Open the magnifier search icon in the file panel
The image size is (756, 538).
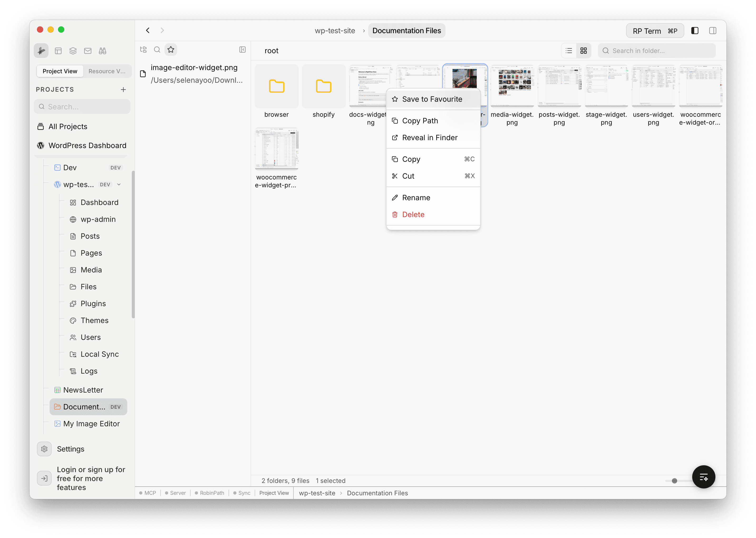coord(157,49)
